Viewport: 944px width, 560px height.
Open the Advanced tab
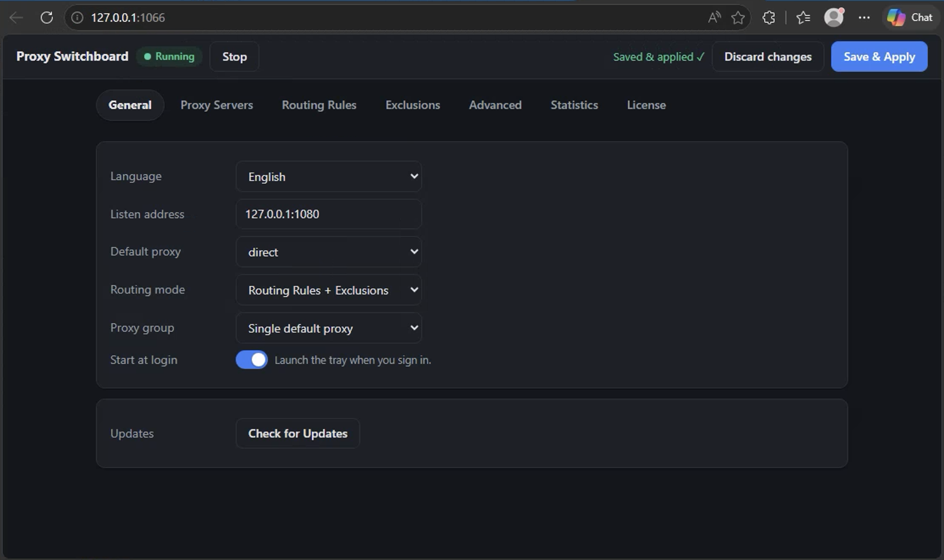(x=495, y=105)
